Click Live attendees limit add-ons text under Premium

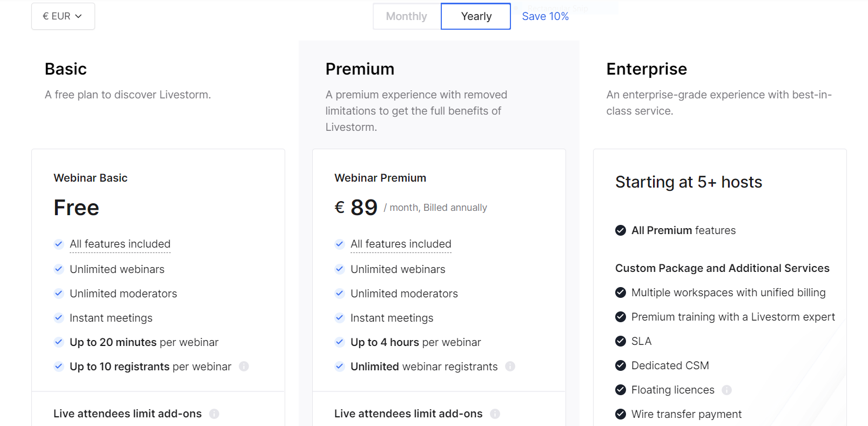(x=408, y=414)
